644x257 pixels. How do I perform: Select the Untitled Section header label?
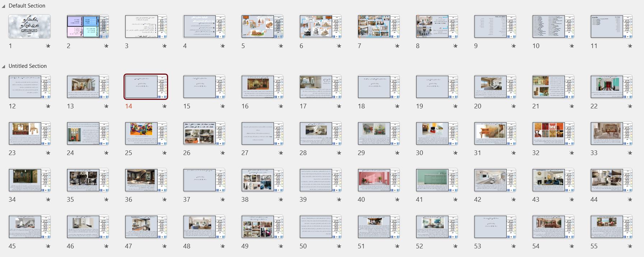click(x=28, y=66)
